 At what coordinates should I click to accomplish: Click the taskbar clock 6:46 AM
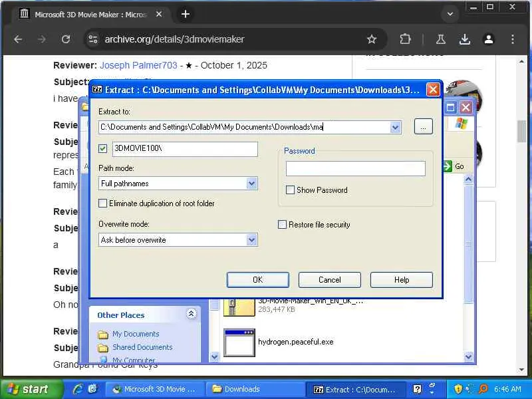point(507,389)
